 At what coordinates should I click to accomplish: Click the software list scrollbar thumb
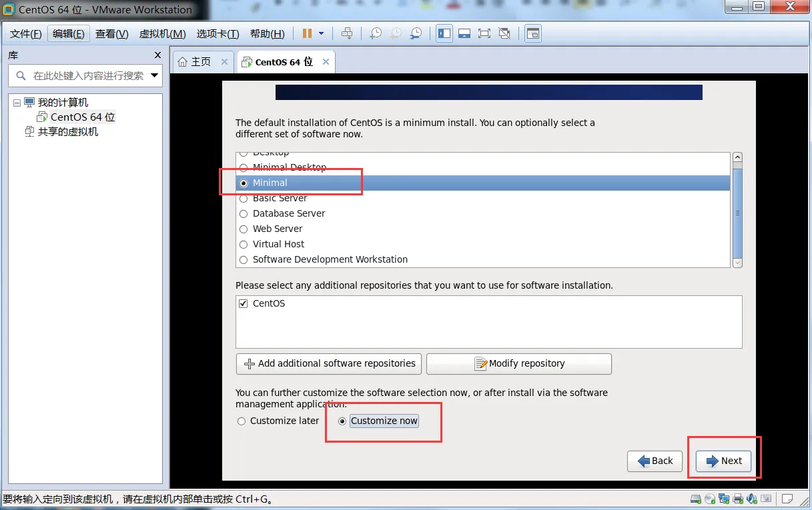(x=737, y=212)
